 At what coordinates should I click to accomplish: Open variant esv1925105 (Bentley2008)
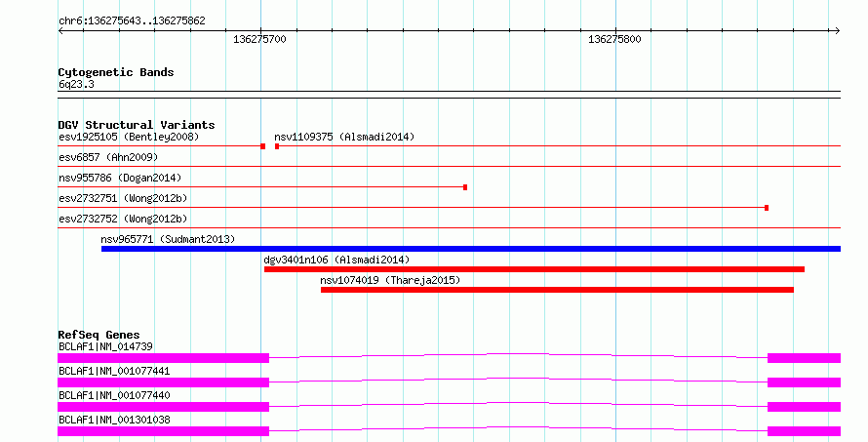[x=129, y=137]
